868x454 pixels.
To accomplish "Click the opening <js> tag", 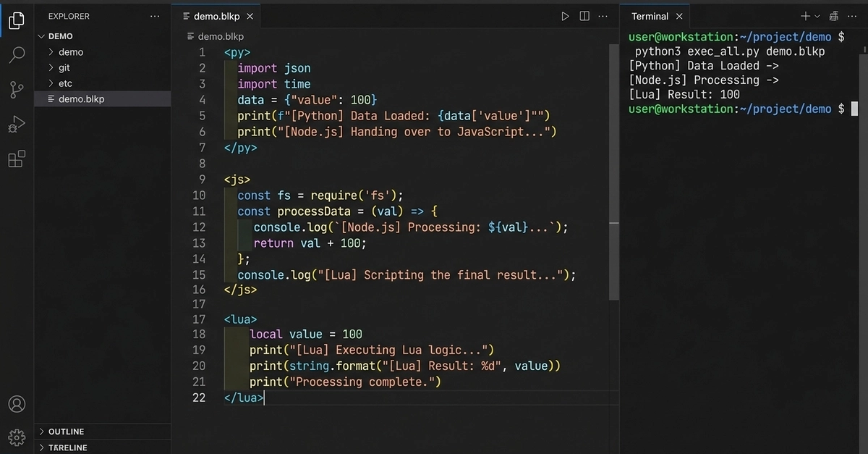I will (237, 179).
